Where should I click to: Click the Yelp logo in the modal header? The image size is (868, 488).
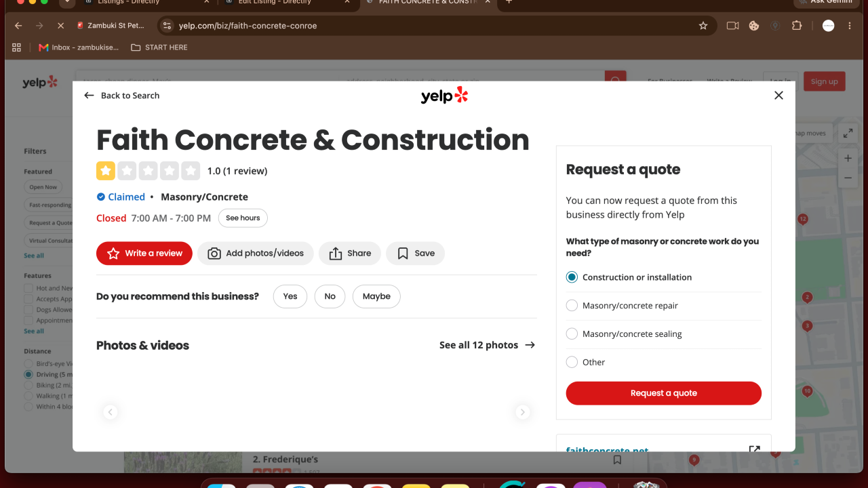[444, 96]
